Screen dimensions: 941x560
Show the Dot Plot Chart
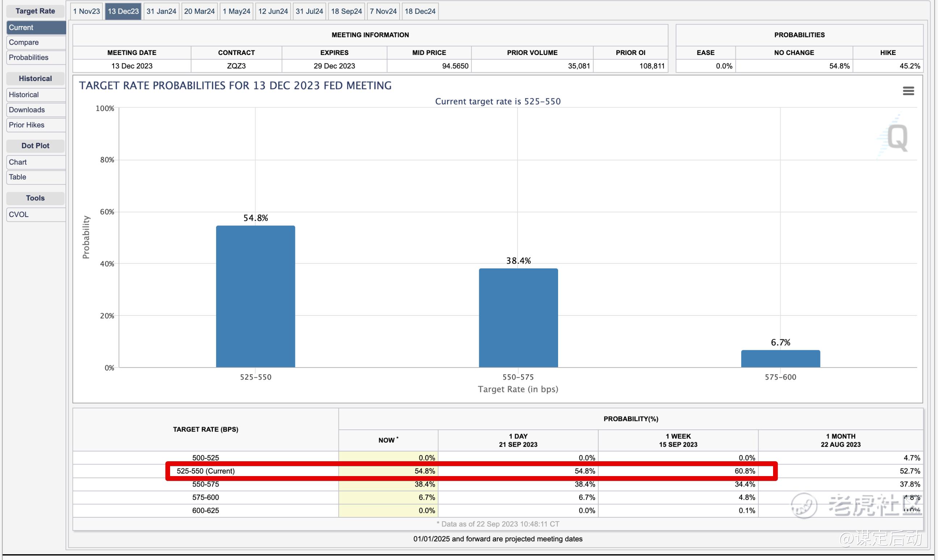click(x=36, y=162)
